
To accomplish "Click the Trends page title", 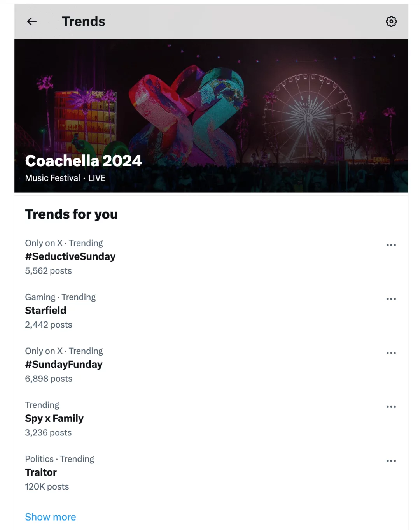I will (x=83, y=21).
